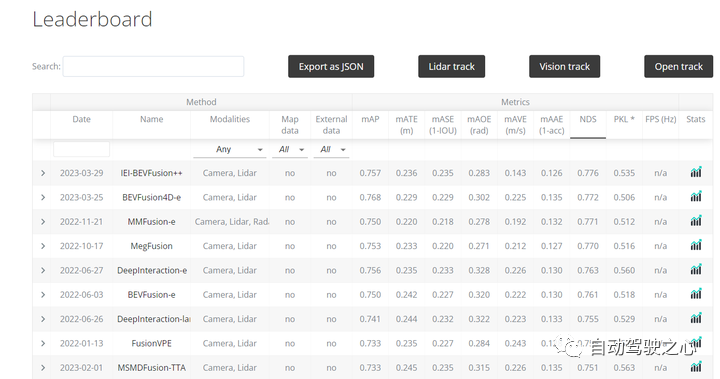
Task: Select the DeepInteraction-e method name
Action: click(152, 271)
